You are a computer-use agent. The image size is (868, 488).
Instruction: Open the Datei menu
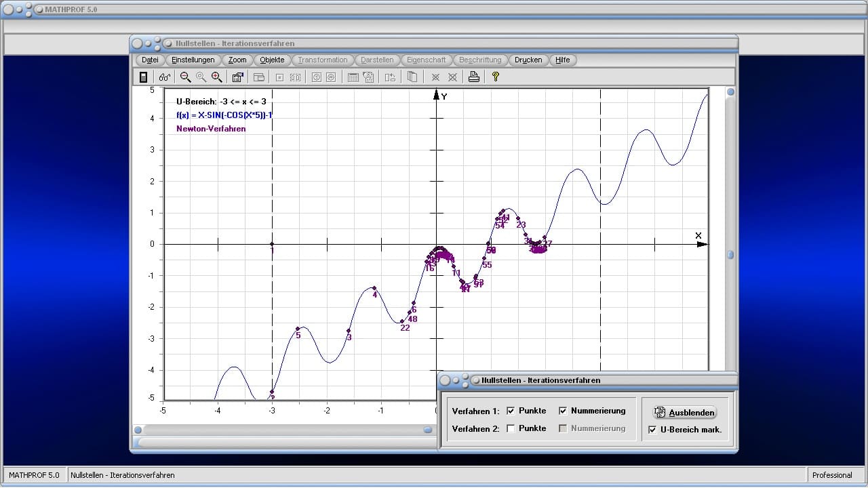tap(150, 60)
